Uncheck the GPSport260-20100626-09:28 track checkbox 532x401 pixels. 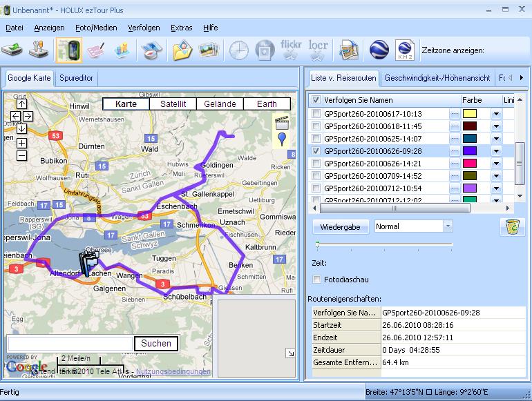[316, 151]
